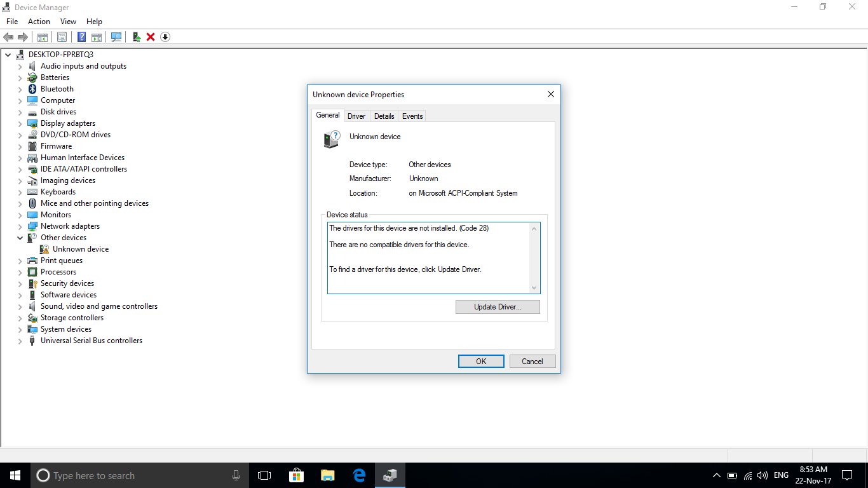The width and height of the screenshot is (868, 488).
Task: Click the Disable device down-arrow icon
Action: (x=165, y=37)
